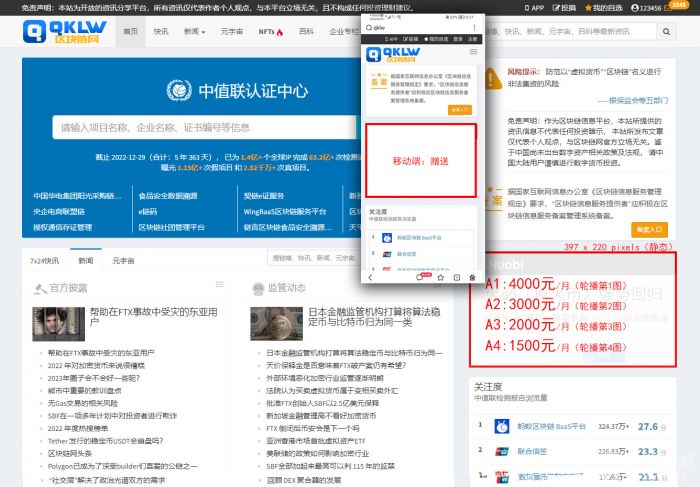Screen dimensions: 700x487
Task: Tap 登录 in the mobile top bar
Action: click(458, 39)
